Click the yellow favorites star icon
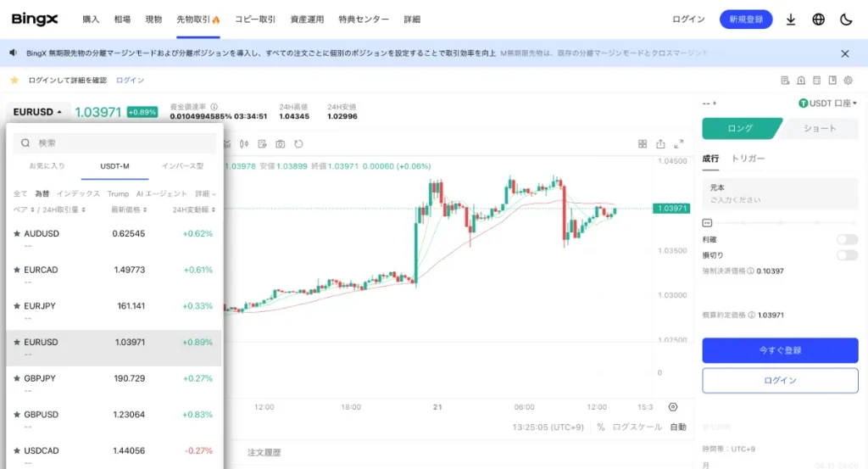This screenshot has height=469, width=868. click(14, 81)
